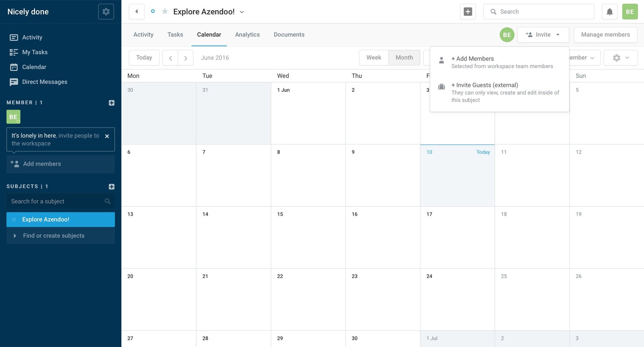This screenshot has width=644, height=347.
Task: Click the June 2016 month label
Action: pos(215,58)
